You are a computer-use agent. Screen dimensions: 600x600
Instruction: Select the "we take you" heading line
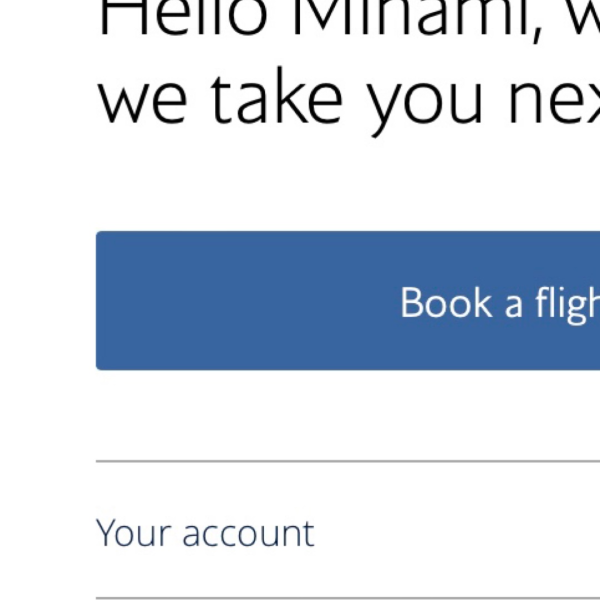[x=320, y=98]
